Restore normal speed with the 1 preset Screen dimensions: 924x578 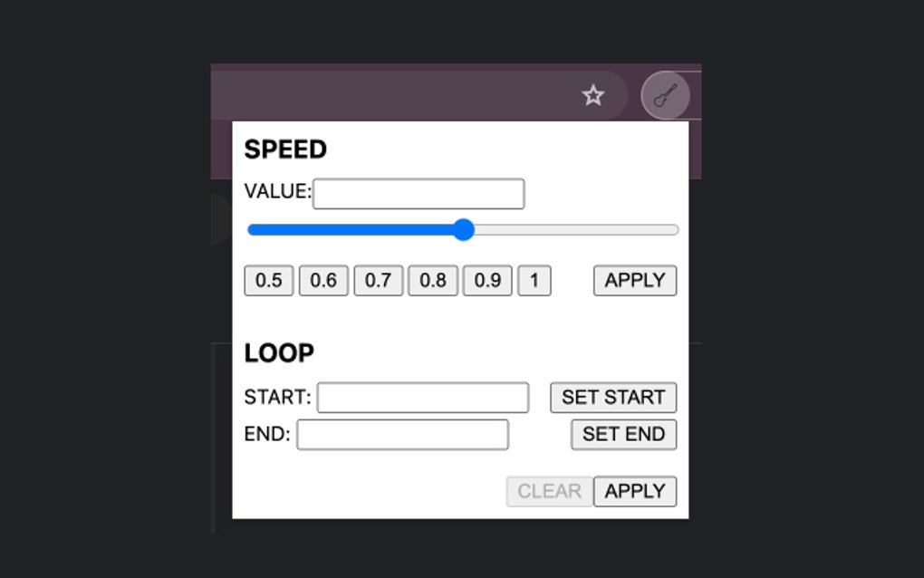[534, 280]
